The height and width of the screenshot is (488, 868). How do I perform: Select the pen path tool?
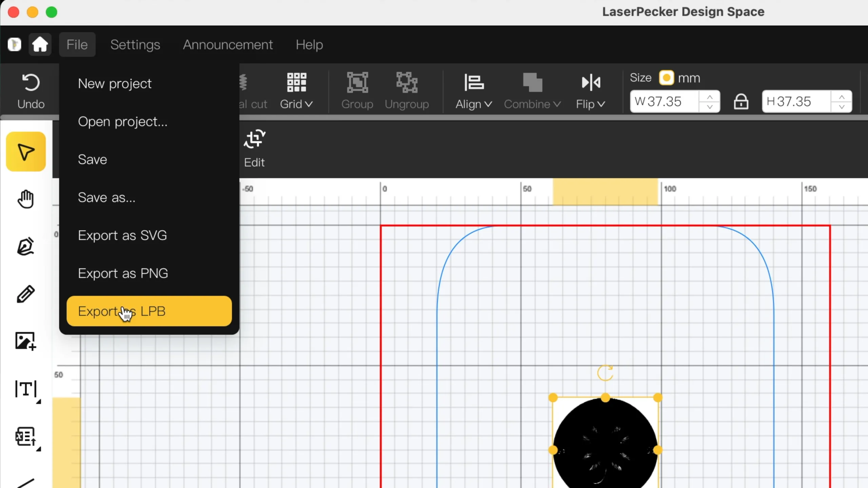point(26,246)
